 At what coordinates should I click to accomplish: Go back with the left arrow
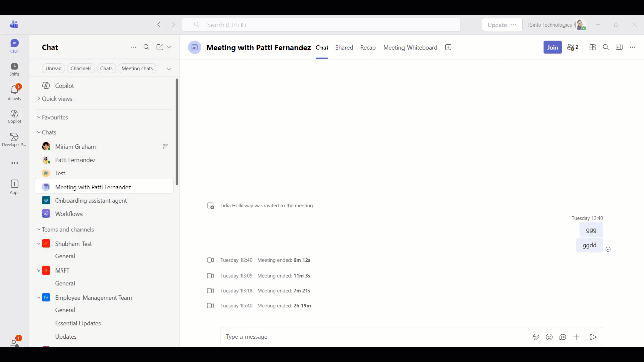pos(159,25)
